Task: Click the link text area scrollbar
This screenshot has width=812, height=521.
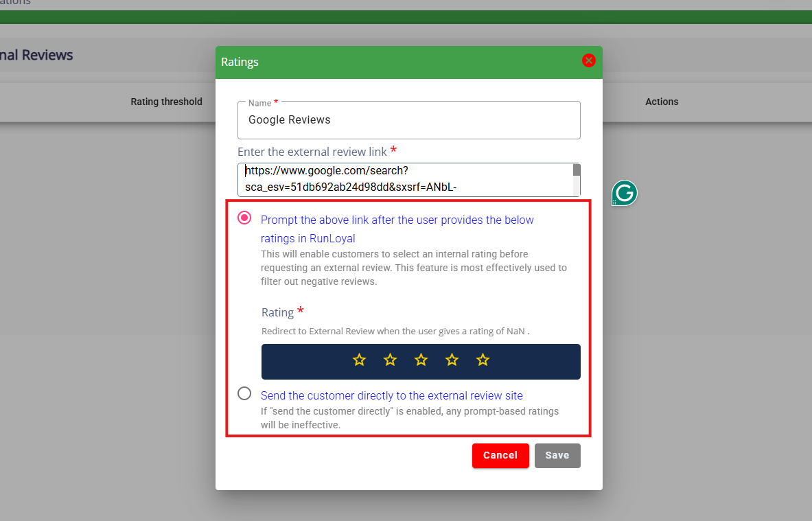Action: tap(577, 180)
